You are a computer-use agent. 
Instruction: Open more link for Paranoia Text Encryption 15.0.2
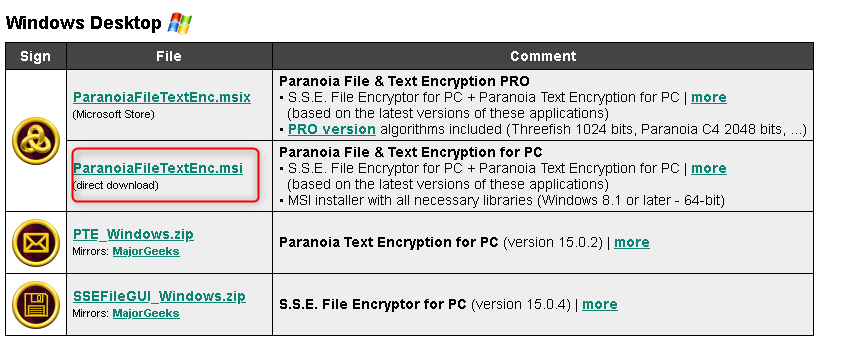pyautogui.click(x=632, y=242)
